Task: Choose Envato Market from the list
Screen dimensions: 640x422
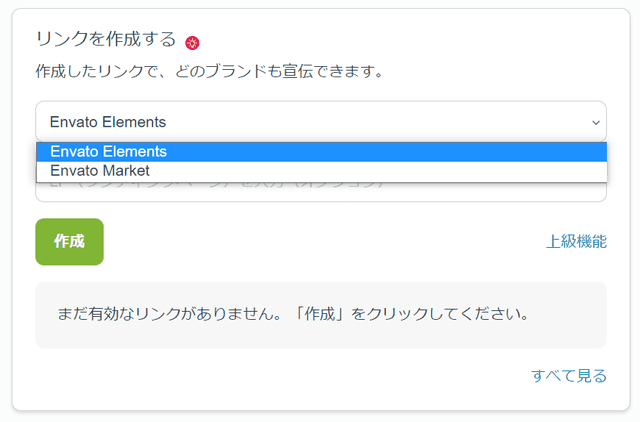Action: (322, 171)
